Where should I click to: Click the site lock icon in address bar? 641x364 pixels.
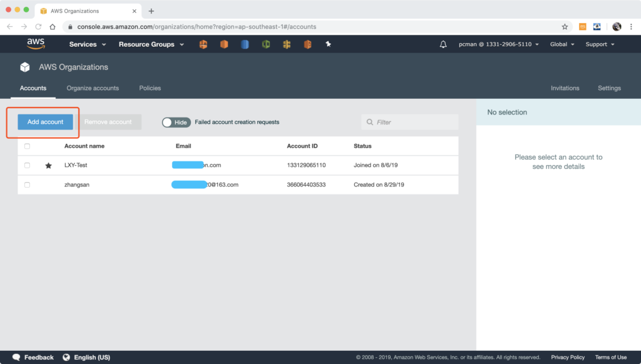pos(70,27)
